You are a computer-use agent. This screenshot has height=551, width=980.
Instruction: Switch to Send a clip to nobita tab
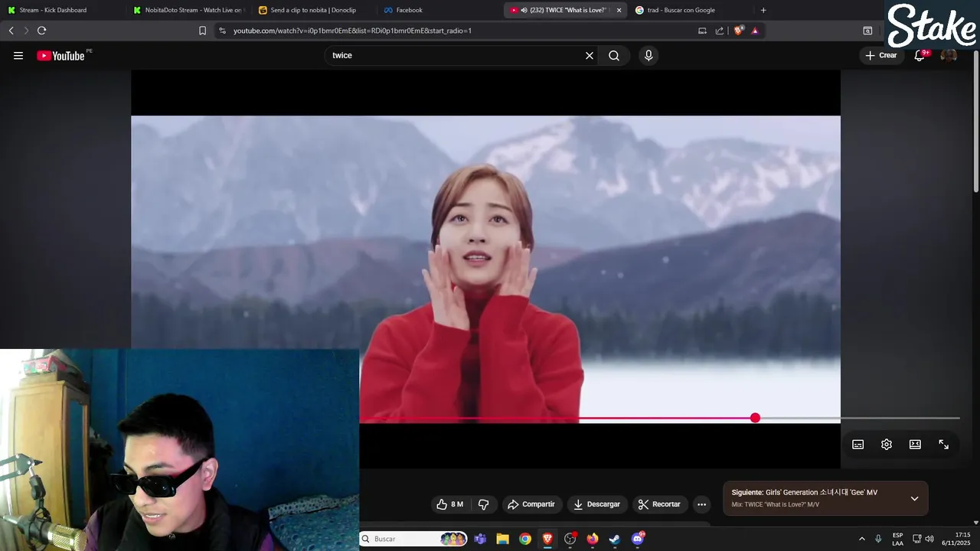(313, 10)
